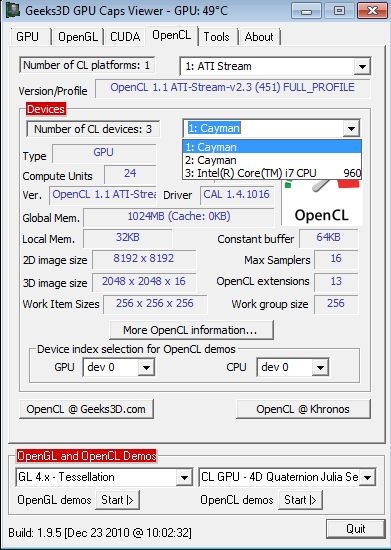This screenshot has height=550, width=391.
Task: Select '1: Cayman' in device list
Action: (x=272, y=147)
